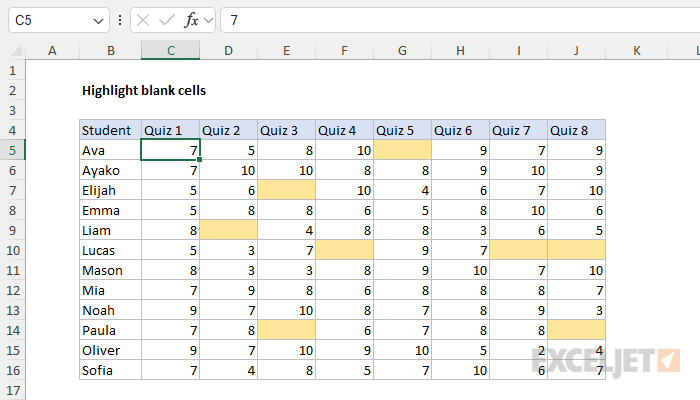Click the 'Quiz 7' header cell

(x=519, y=130)
